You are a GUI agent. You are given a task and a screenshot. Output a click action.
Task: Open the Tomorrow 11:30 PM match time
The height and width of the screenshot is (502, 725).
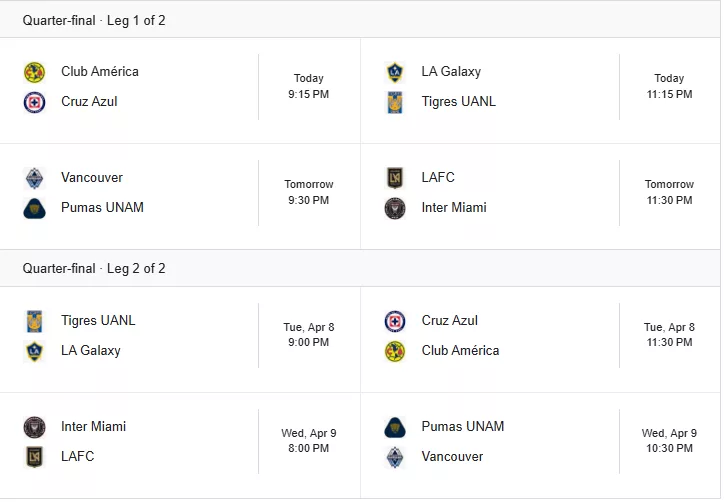[x=669, y=192]
